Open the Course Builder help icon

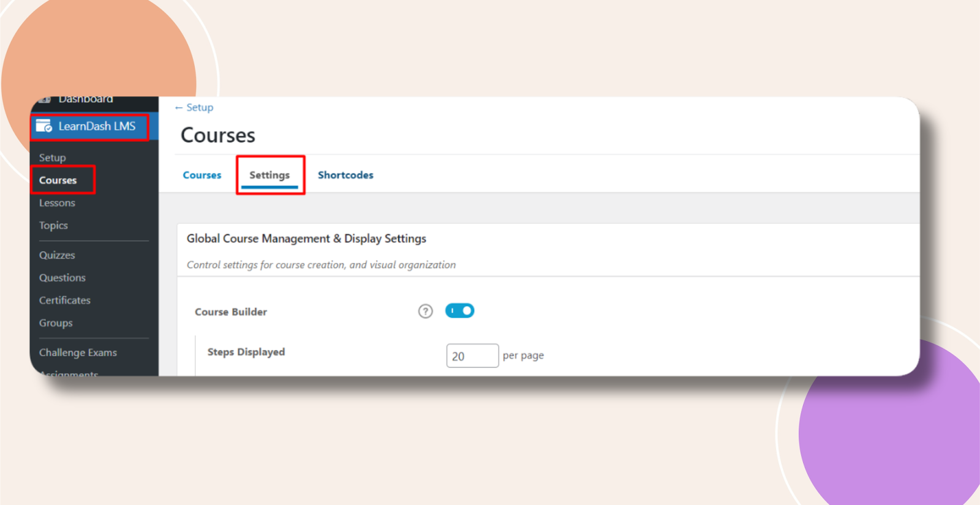[x=425, y=311]
